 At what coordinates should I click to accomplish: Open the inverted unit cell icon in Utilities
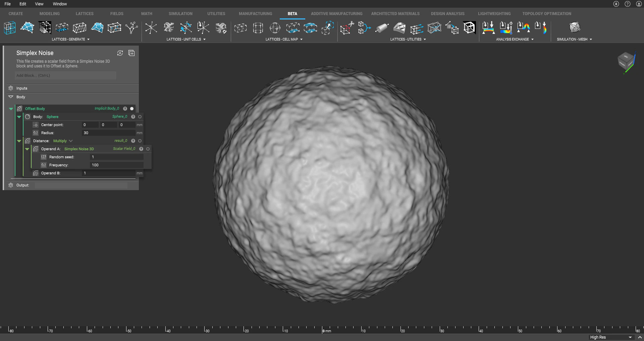click(x=469, y=27)
